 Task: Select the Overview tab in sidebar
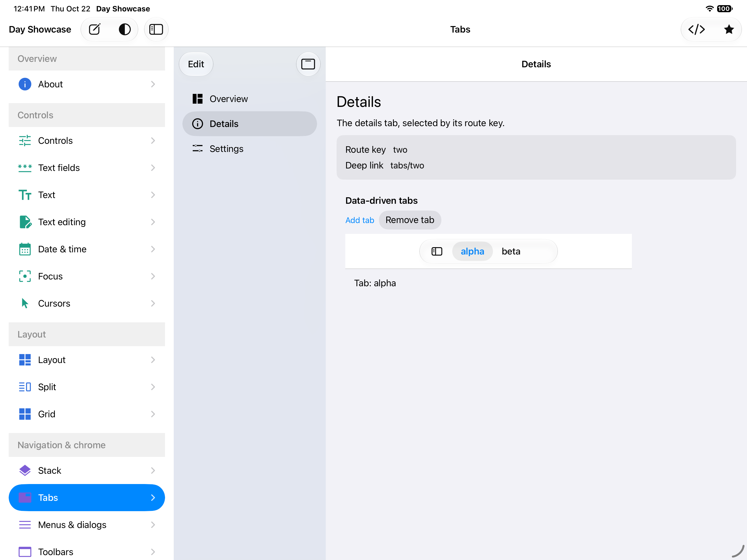tap(249, 99)
